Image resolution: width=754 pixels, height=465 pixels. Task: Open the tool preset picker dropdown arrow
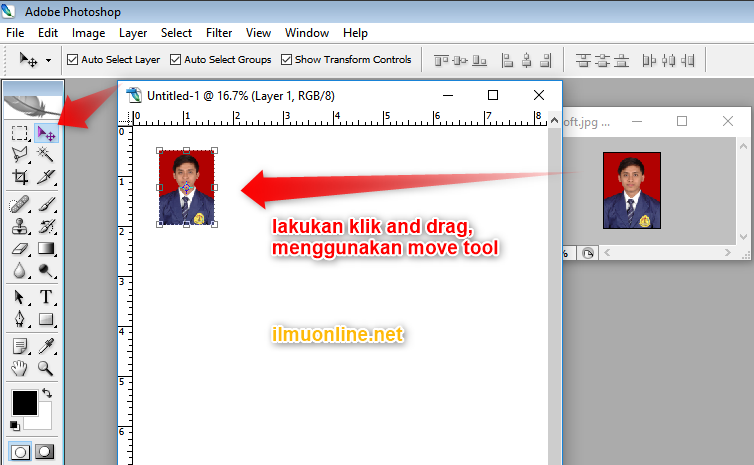click(48, 60)
